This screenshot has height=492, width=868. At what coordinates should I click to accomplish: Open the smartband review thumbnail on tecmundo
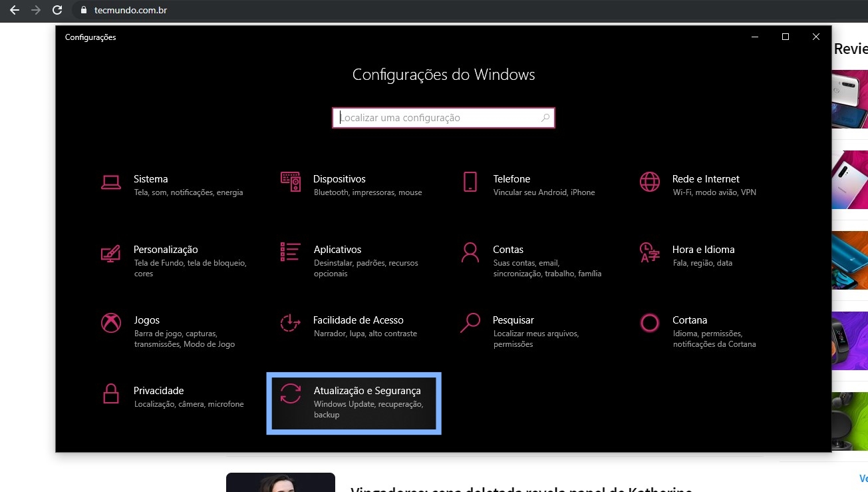(x=850, y=341)
